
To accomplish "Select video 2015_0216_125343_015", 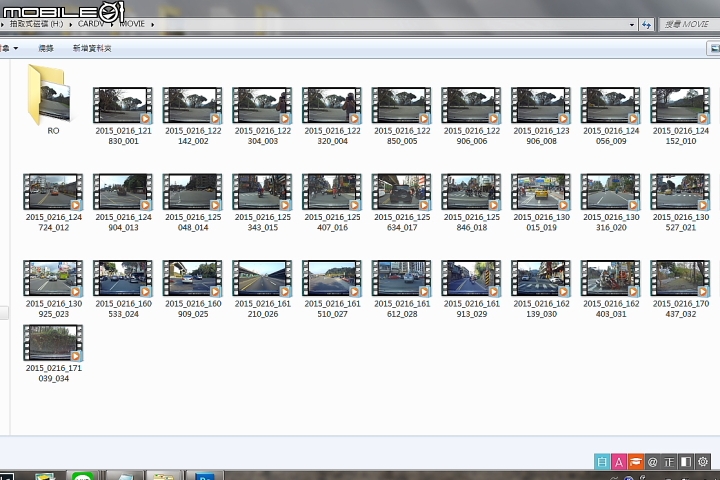I will tap(263, 203).
